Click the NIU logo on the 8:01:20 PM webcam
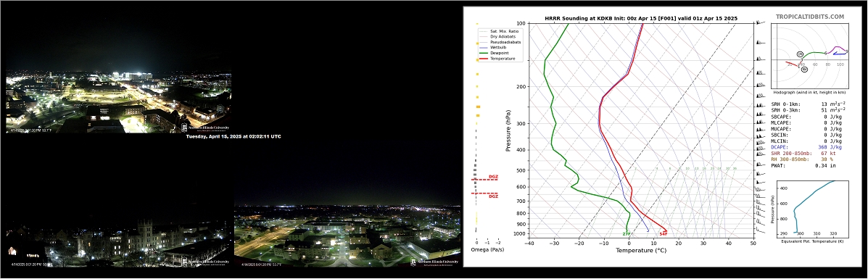 coord(434,262)
